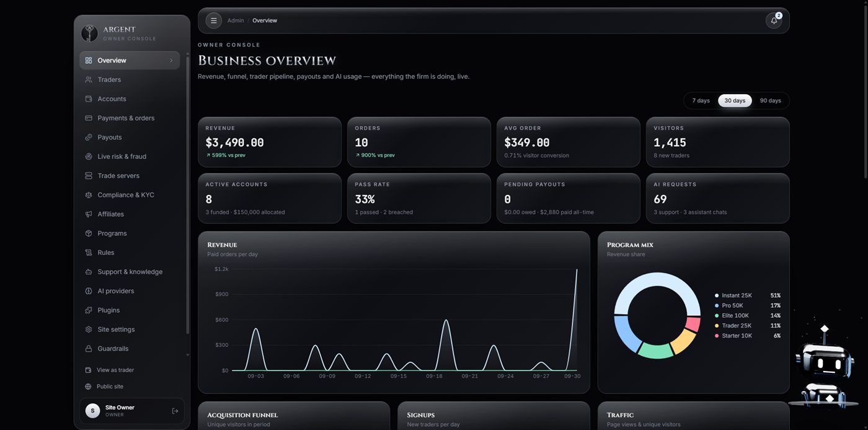Click the Overview breadcrumb text

pyautogui.click(x=265, y=20)
